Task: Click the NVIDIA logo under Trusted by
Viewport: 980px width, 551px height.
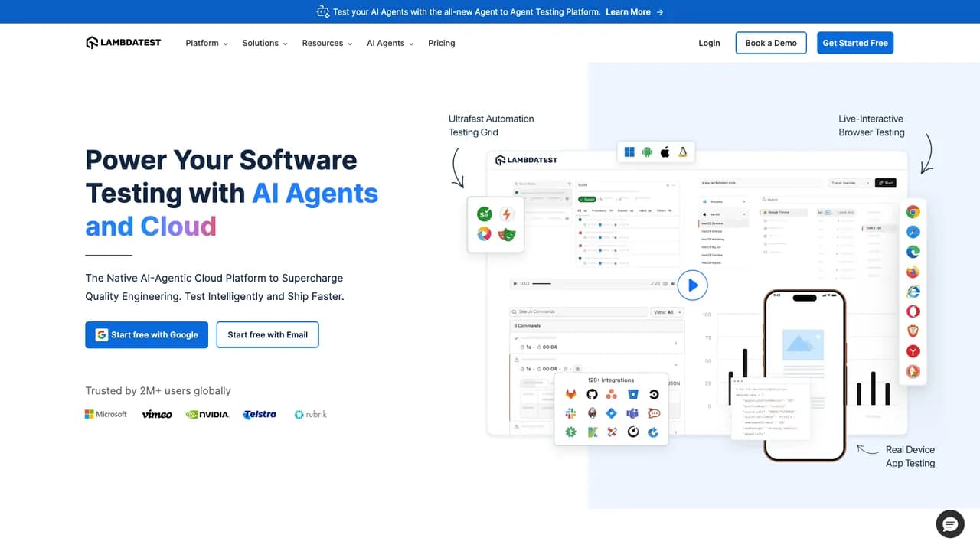Action: click(x=207, y=414)
